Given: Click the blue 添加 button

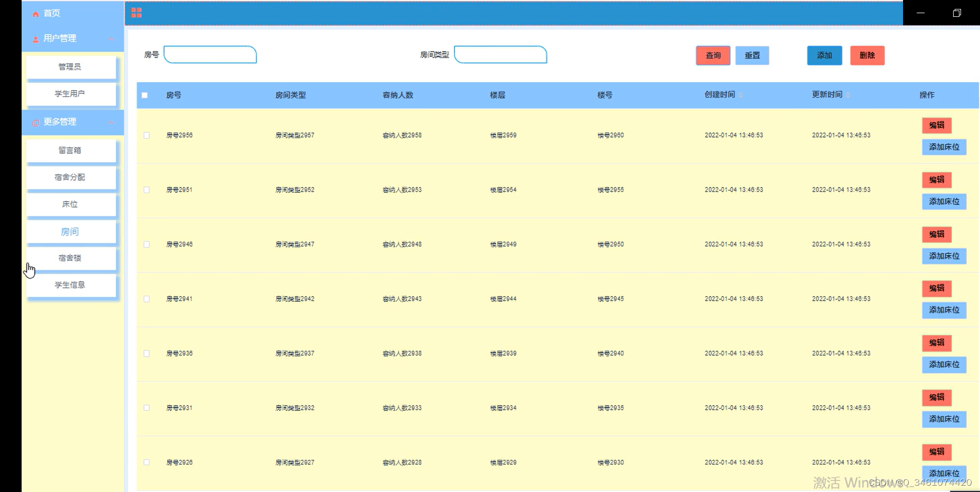Looking at the screenshot, I should [824, 55].
